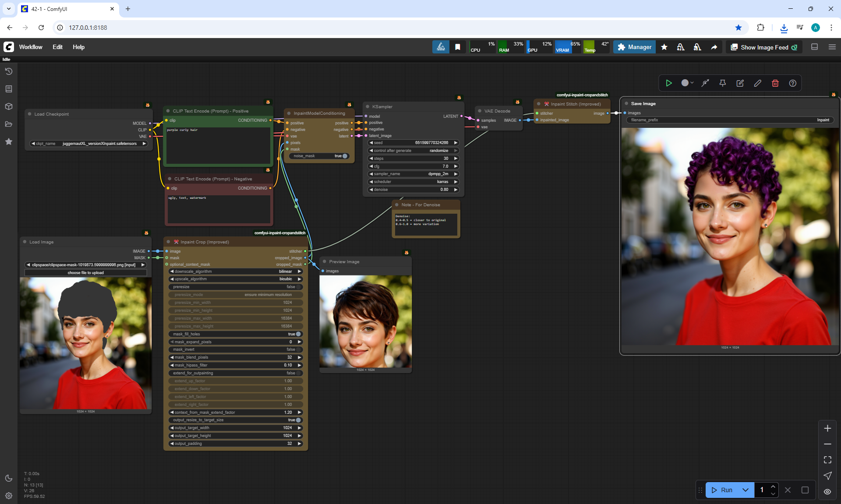Open the queue history sidebar icon
The height and width of the screenshot is (504, 841).
coord(9,71)
